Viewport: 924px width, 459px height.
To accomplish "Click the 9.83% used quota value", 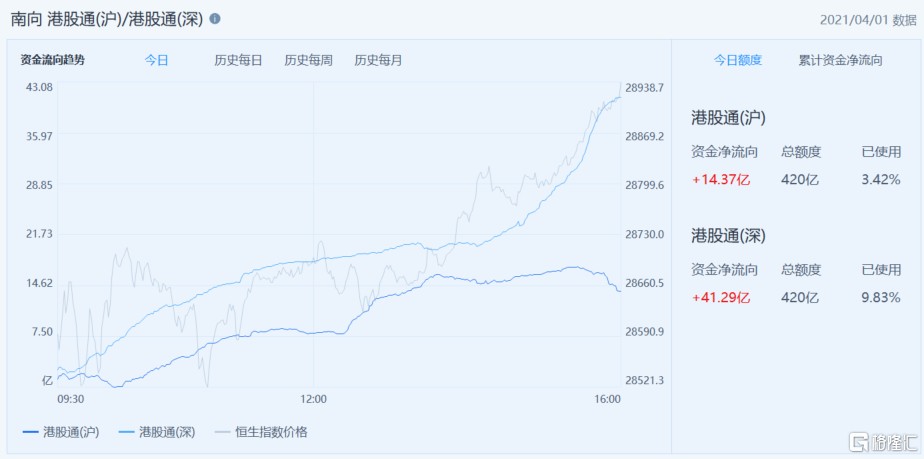I will pyautogui.click(x=880, y=298).
